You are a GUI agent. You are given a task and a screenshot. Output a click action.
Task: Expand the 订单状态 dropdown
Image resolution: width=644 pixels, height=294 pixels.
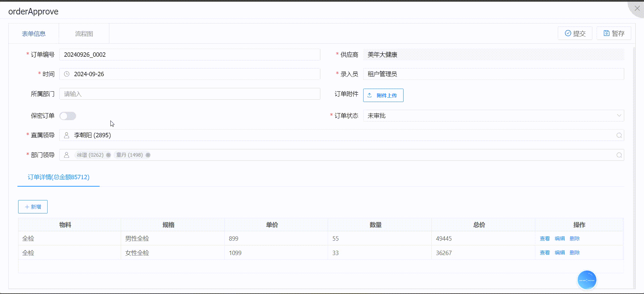pos(619,116)
